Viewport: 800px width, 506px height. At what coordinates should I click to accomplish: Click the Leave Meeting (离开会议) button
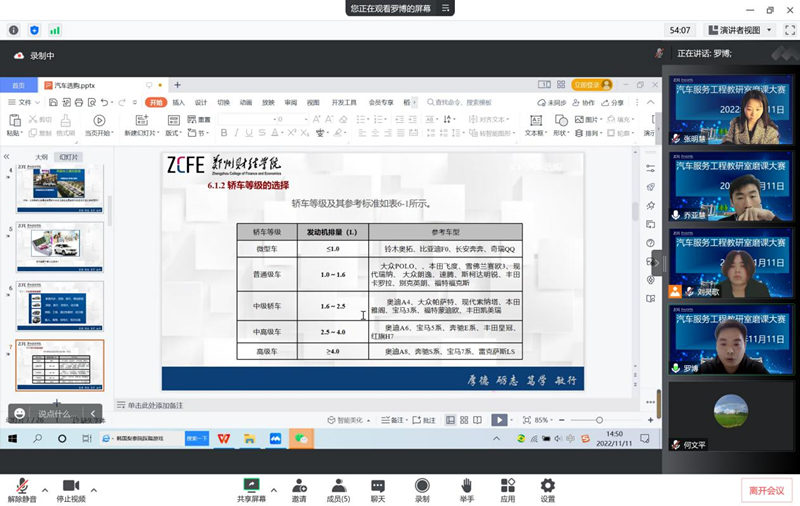tap(767, 490)
